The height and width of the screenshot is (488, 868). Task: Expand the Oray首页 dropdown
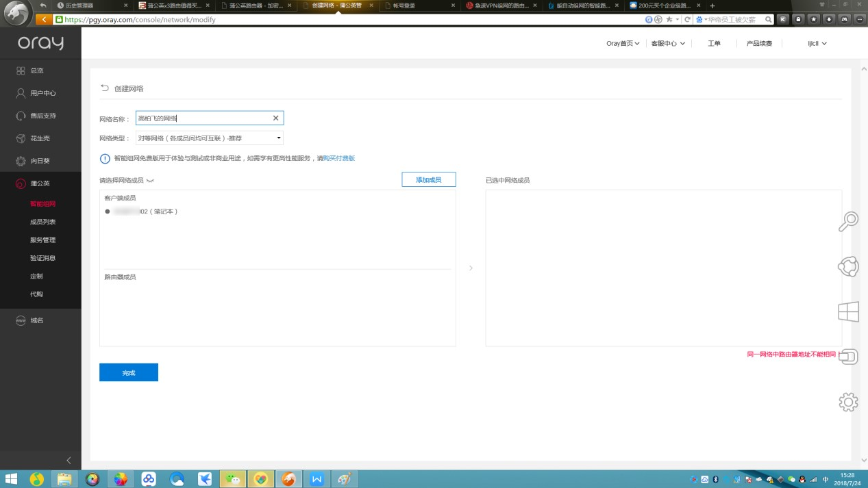(623, 44)
